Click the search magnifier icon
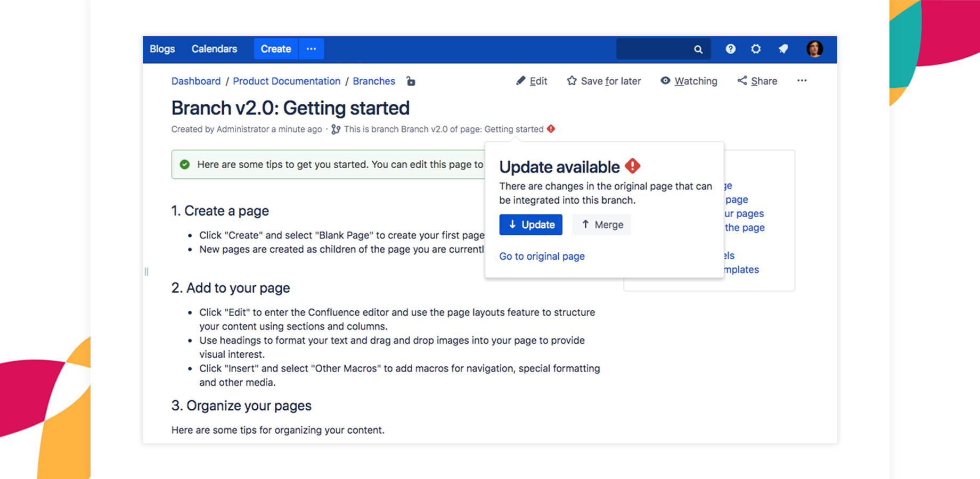Image resolution: width=980 pixels, height=479 pixels. tap(698, 49)
